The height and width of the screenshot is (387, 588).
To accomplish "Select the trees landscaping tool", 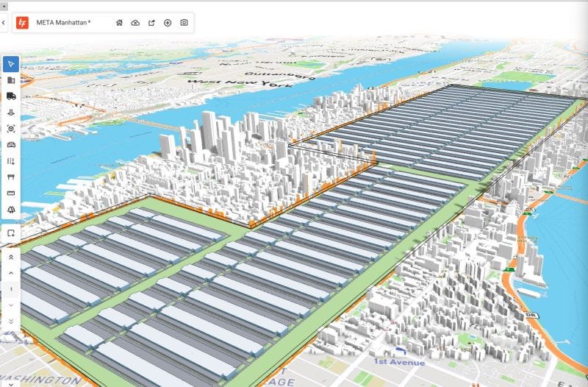I will point(11,210).
